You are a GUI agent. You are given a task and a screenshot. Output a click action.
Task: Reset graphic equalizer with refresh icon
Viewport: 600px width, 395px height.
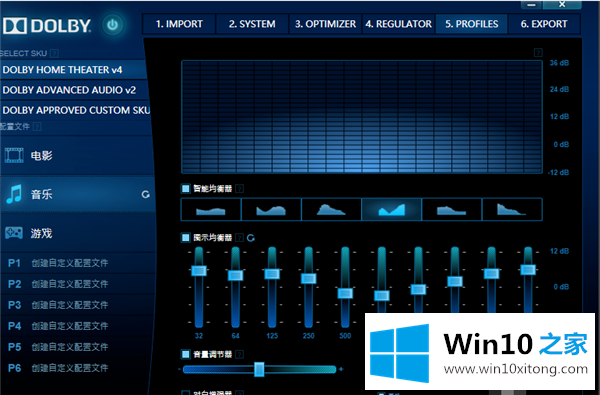(251, 238)
